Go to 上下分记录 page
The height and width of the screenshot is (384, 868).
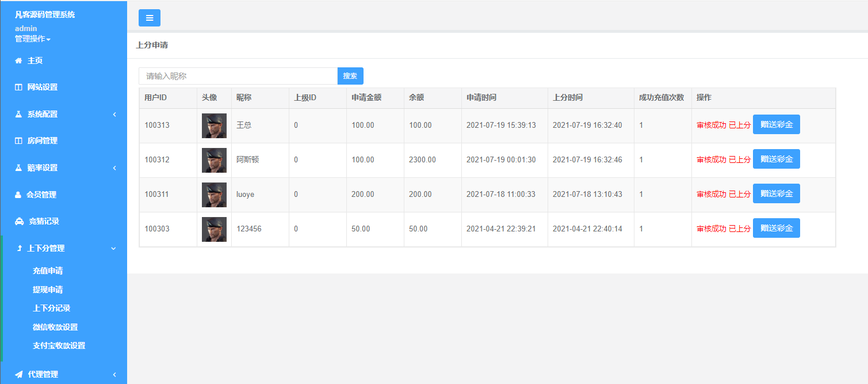[x=52, y=308]
